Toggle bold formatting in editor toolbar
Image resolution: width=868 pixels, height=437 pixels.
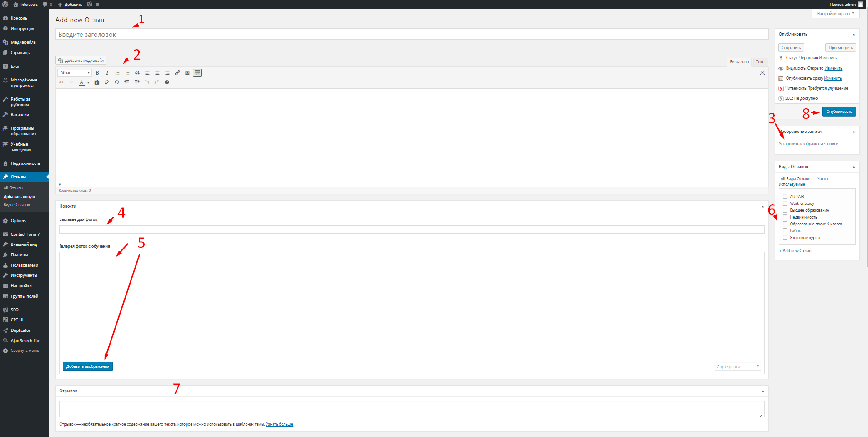tap(97, 73)
